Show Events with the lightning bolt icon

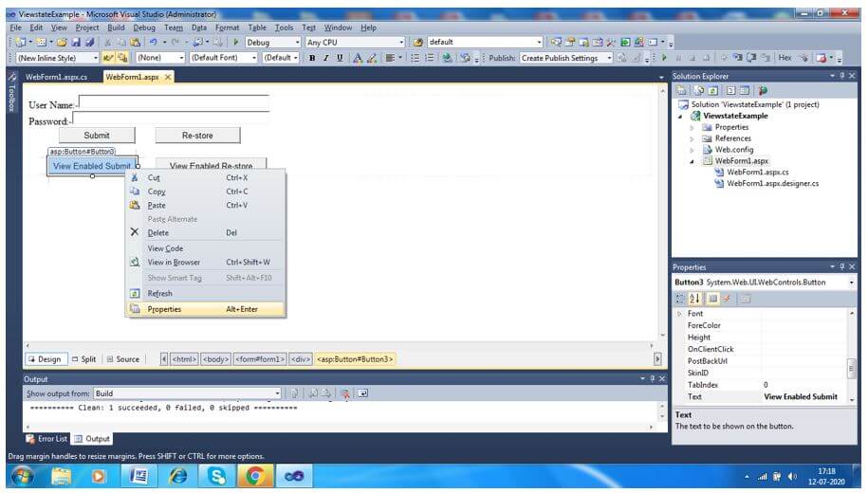coord(728,299)
